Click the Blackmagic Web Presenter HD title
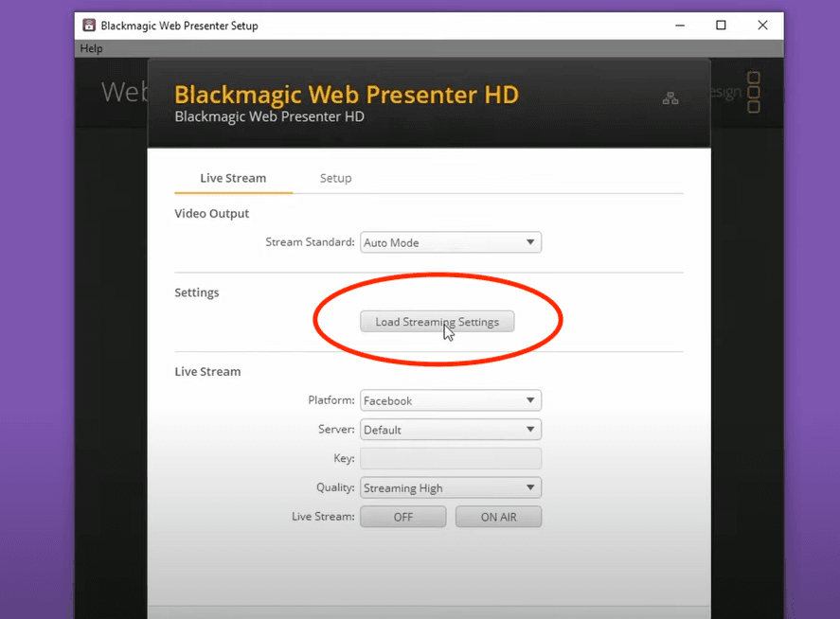This screenshot has height=619, width=840. 347,95
